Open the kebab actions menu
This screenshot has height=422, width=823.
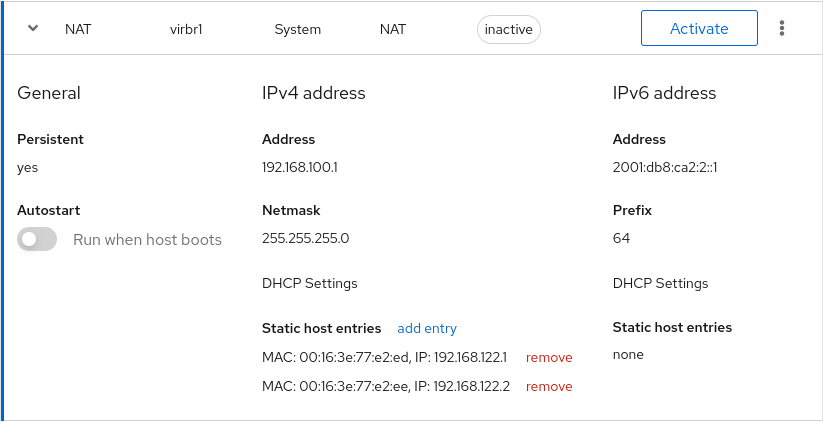point(782,28)
